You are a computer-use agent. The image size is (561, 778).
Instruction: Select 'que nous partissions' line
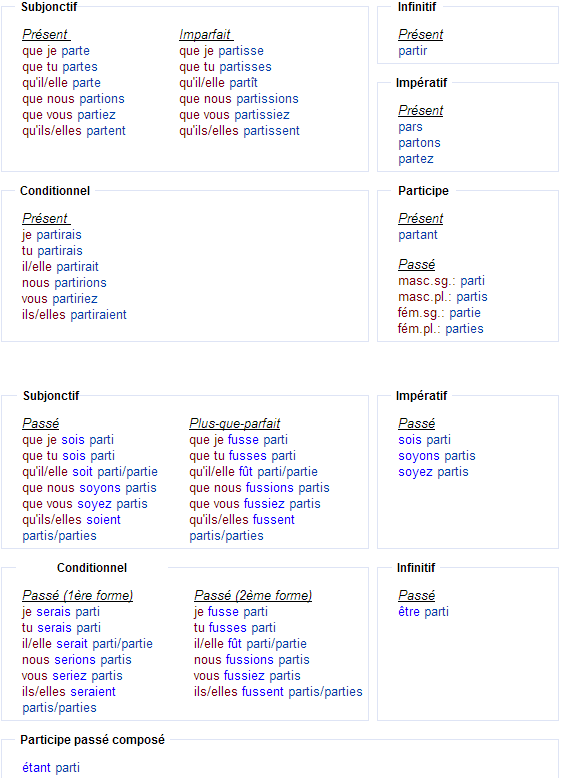tap(239, 99)
